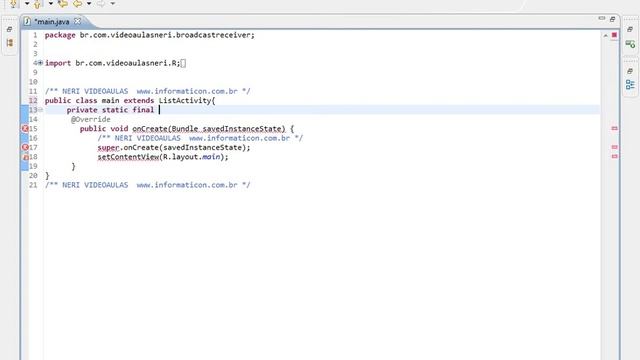The image size is (640, 360).
Task: Click line number 20 in the gutter
Action: click(33, 176)
